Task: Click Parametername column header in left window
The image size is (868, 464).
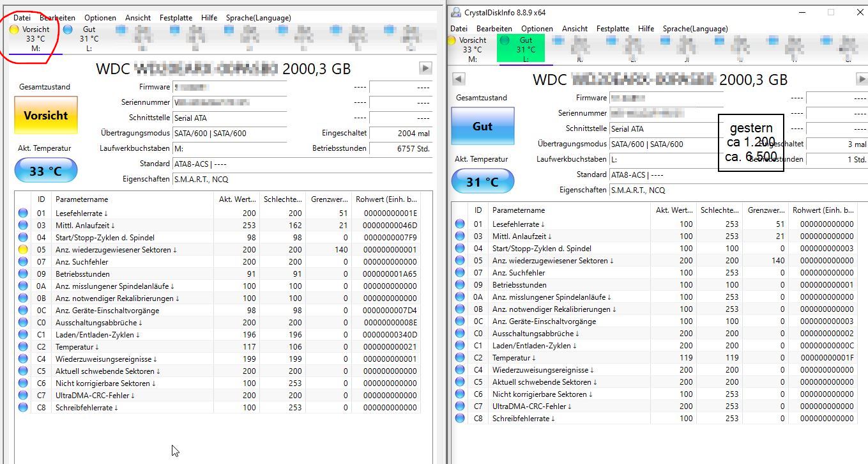Action: coord(132,199)
